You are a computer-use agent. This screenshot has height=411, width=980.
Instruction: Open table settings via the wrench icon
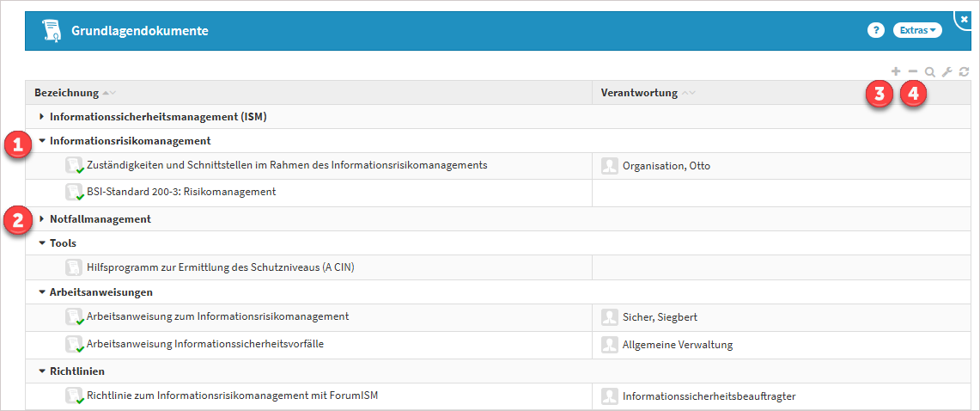click(x=947, y=73)
